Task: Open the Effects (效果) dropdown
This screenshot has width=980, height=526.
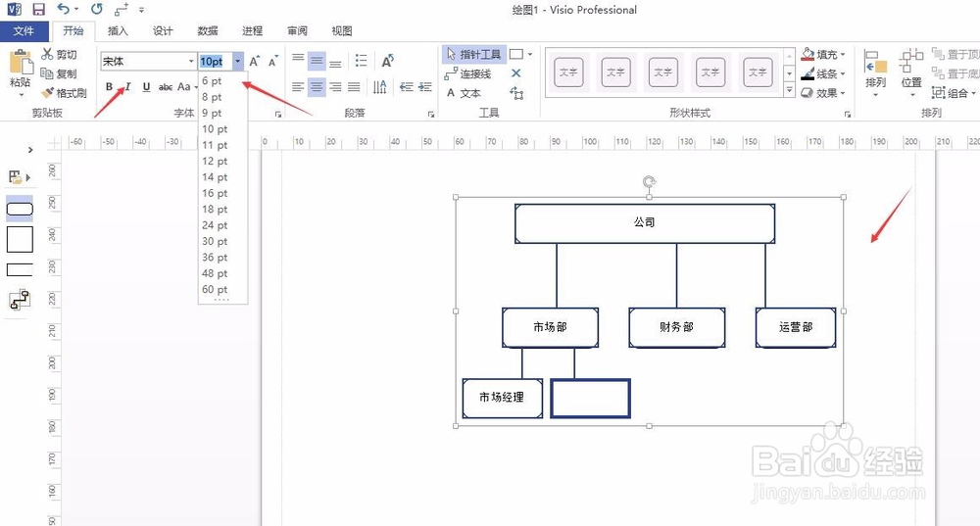Action: (823, 93)
